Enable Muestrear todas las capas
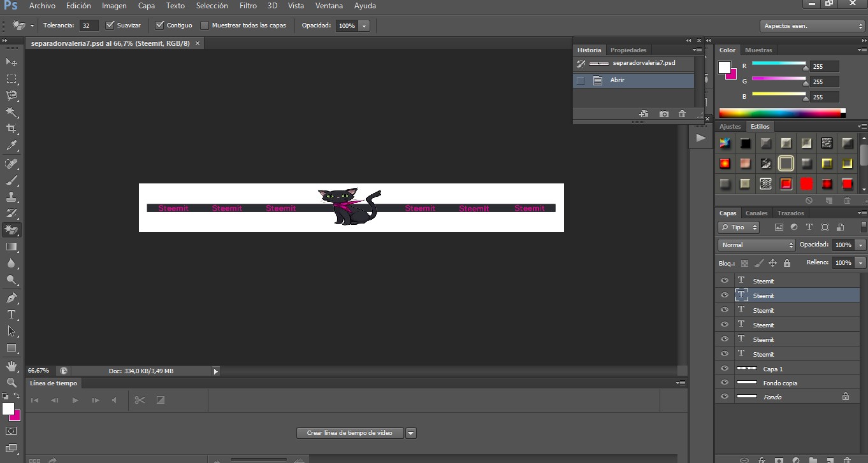 (x=205, y=25)
